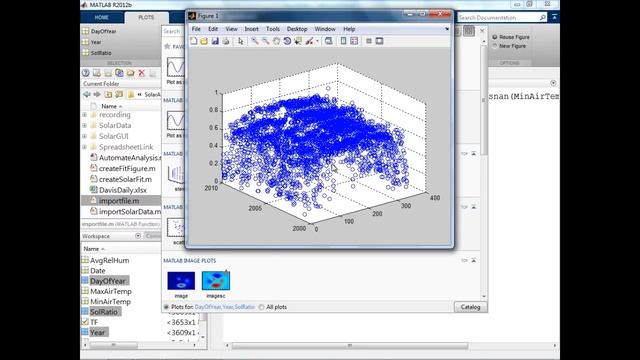640x360 pixels.
Task: Click Open File icon in Figure 1 toolbar
Action: [x=204, y=41]
